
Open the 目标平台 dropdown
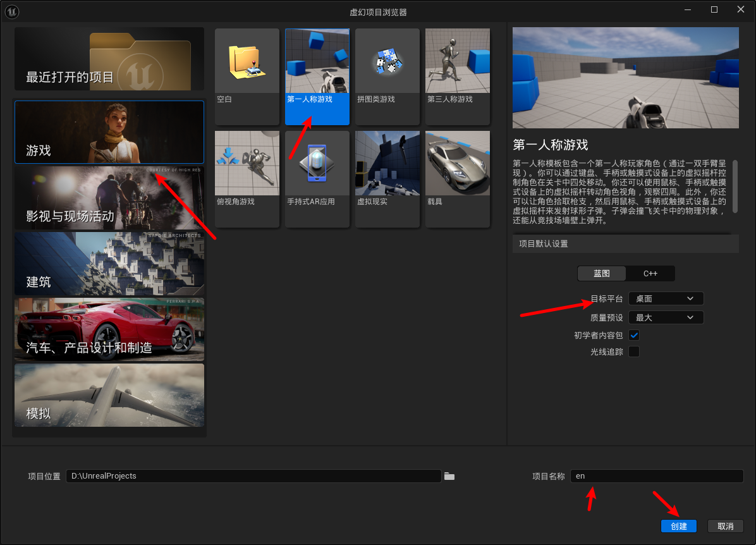point(666,298)
